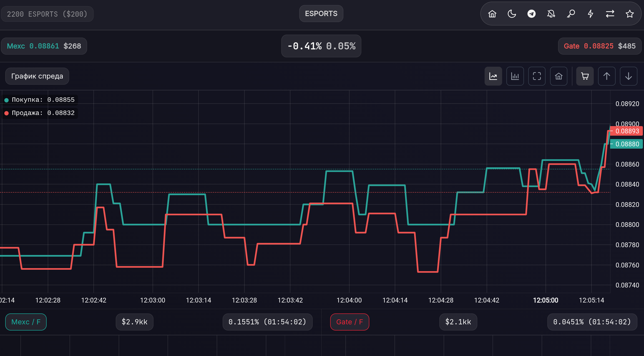Open the Telegram paper-plane icon

(x=531, y=14)
